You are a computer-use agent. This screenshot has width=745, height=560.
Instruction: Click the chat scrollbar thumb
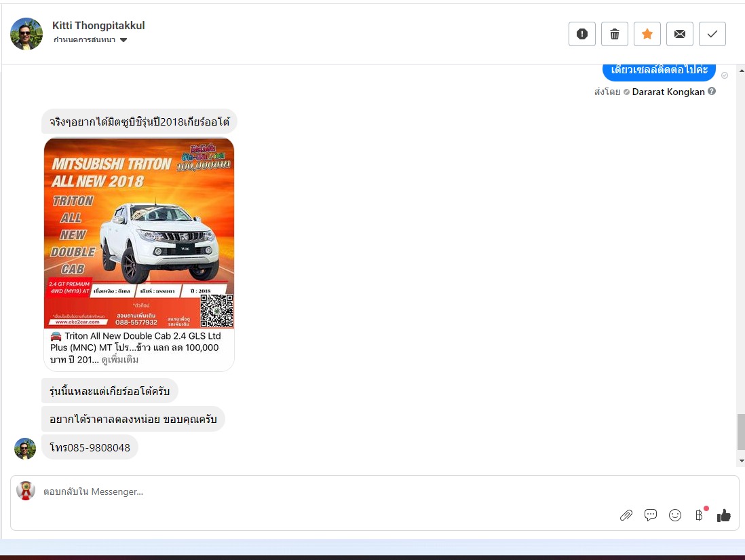741,432
